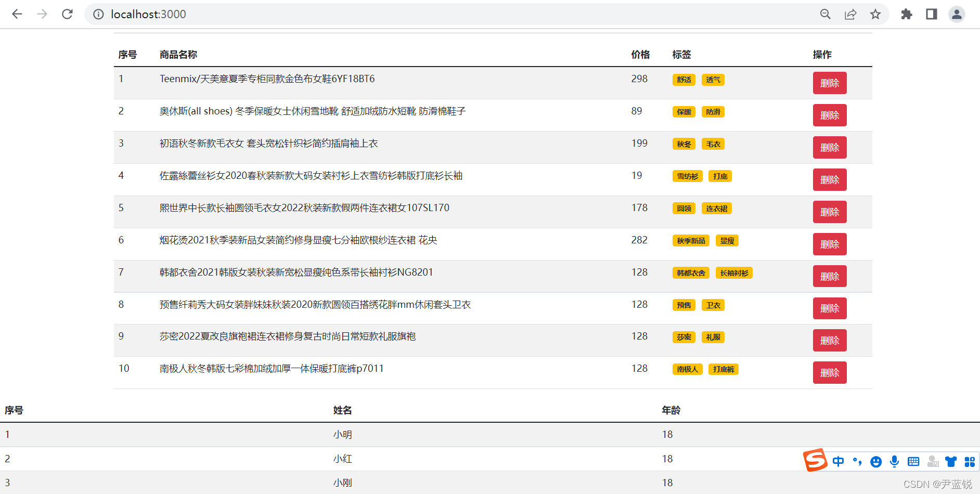
Task: Click the 操作 column header
Action: (x=822, y=55)
